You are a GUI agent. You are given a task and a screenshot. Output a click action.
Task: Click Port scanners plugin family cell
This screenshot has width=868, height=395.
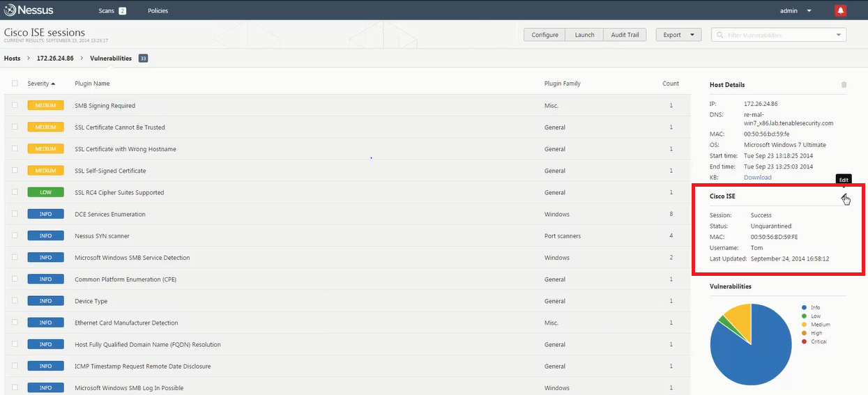point(562,236)
